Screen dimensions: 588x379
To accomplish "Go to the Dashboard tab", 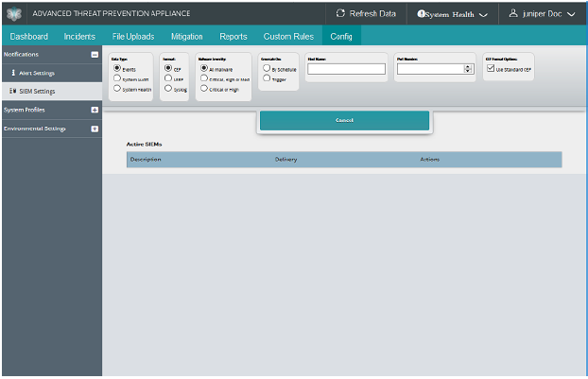I will pyautogui.click(x=29, y=36).
